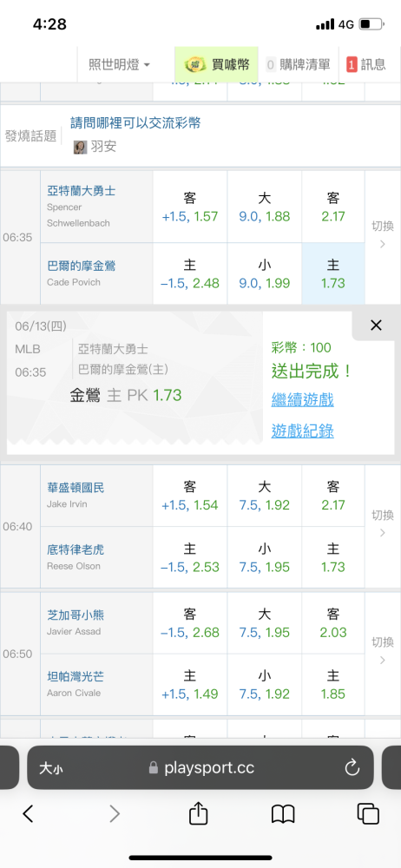Select 大 7.5, 1.92 Nationals game over
The width and height of the screenshot is (401, 868).
tap(264, 496)
